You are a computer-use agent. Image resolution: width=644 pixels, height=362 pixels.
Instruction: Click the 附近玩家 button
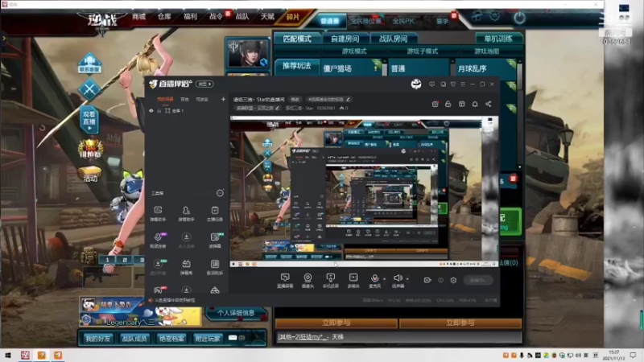208,338
